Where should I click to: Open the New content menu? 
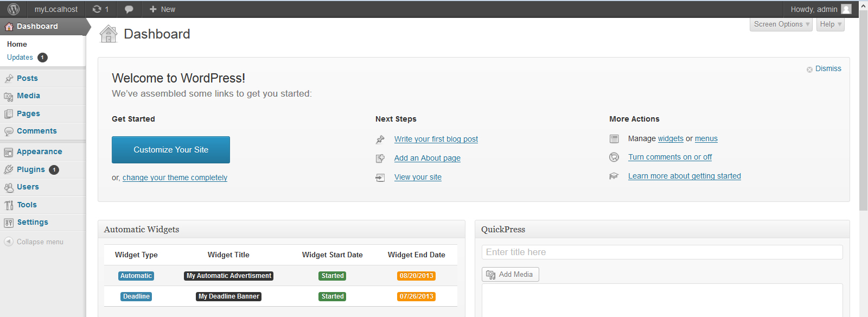point(162,9)
